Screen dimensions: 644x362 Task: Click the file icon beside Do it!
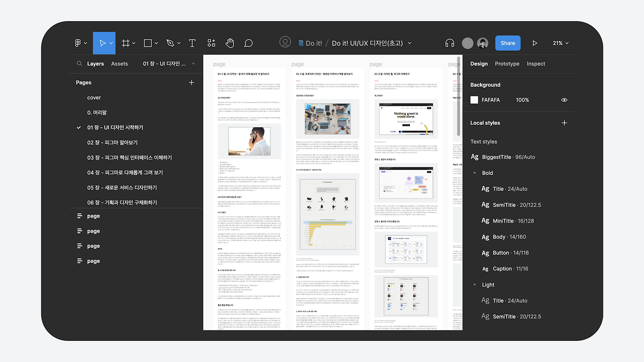pos(301,43)
